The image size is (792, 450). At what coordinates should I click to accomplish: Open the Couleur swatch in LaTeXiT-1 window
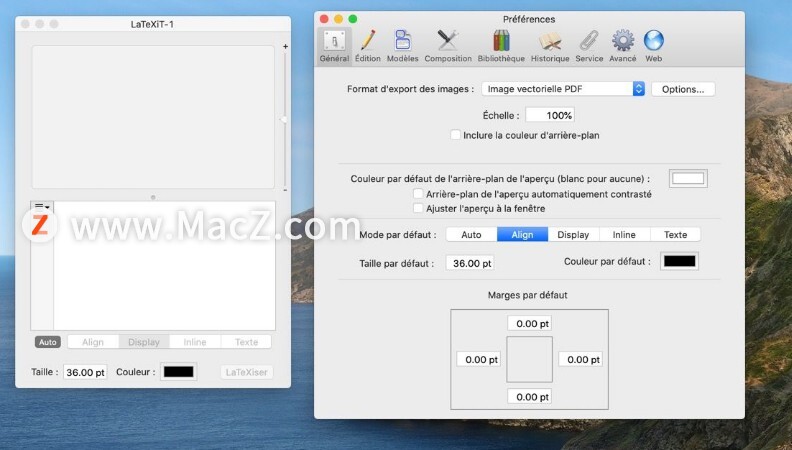(178, 372)
